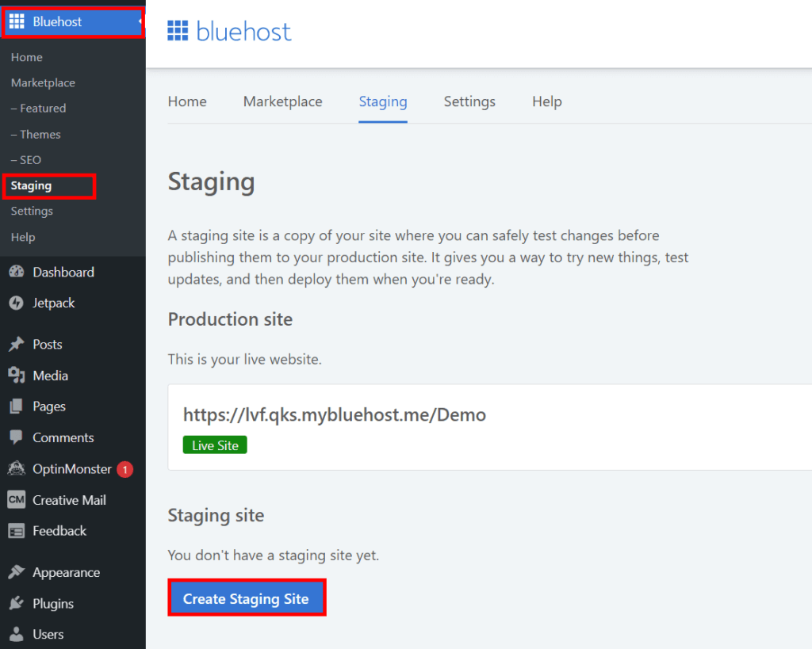Image resolution: width=812 pixels, height=649 pixels.
Task: Click the Jetpack lightning icon
Action: tap(17, 303)
